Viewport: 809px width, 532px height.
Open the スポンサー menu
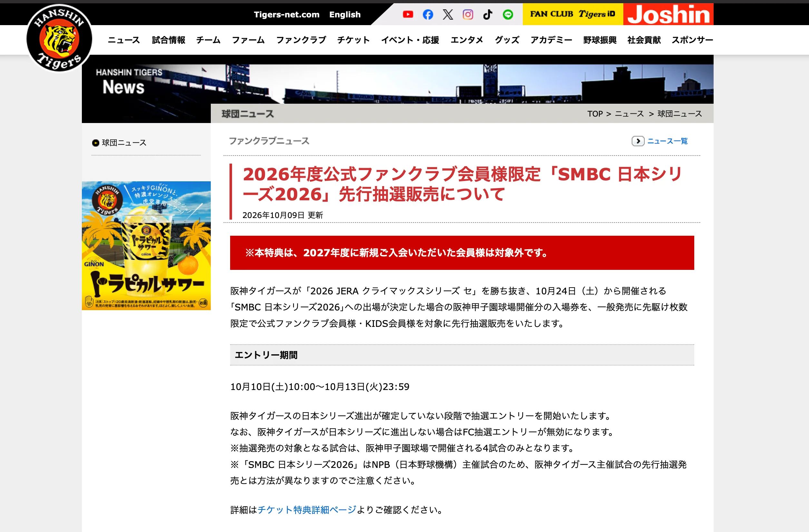[692, 40]
